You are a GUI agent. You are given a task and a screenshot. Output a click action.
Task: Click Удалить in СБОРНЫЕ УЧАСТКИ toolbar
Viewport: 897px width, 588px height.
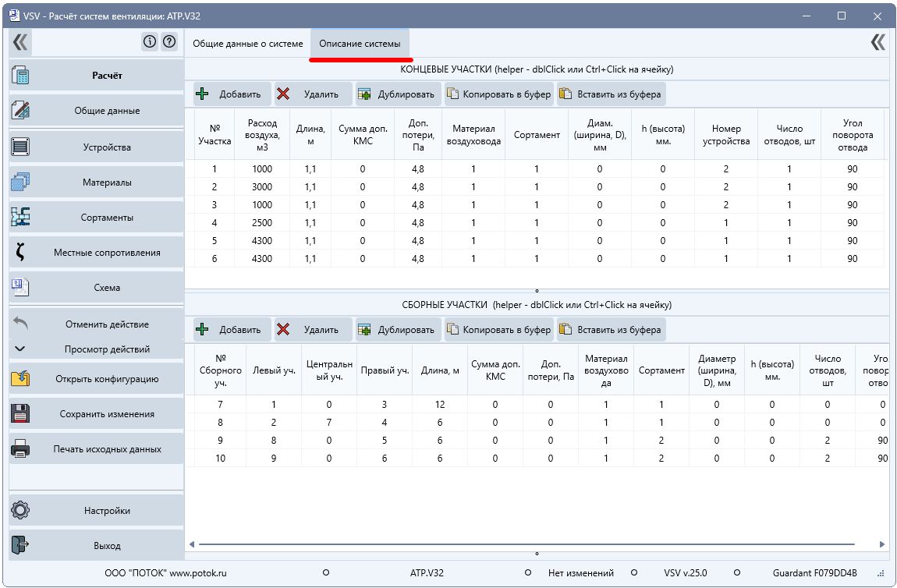[x=313, y=329]
